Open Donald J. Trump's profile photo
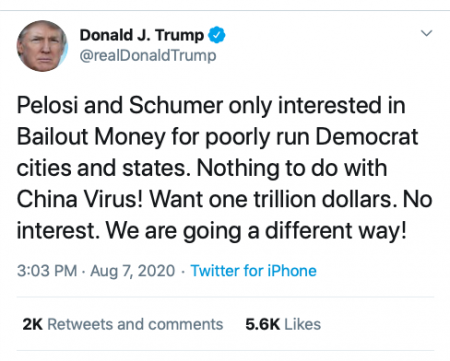Screen dimensions: 450x361 [x=42, y=46]
